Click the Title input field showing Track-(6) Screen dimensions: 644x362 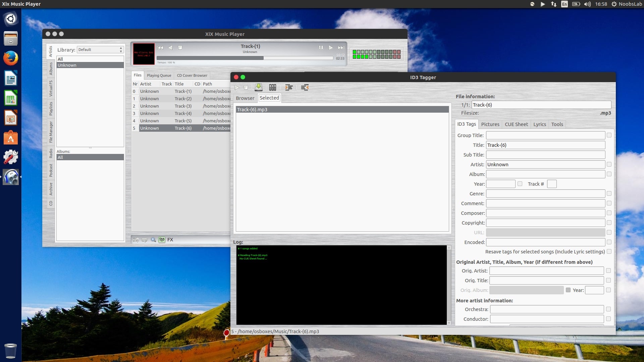545,145
